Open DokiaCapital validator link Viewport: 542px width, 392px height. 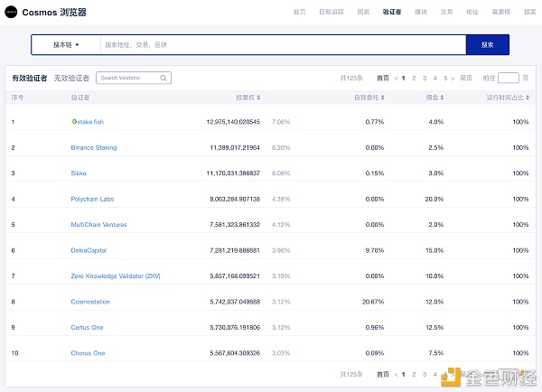[x=89, y=250]
